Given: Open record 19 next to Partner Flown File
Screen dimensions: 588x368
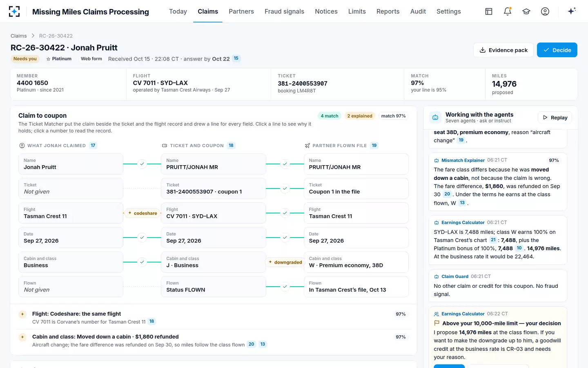Looking at the screenshot, I should pyautogui.click(x=374, y=146).
